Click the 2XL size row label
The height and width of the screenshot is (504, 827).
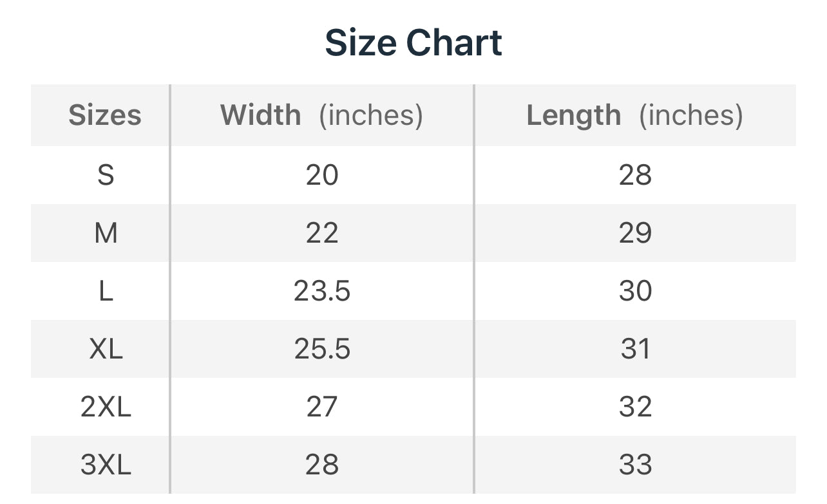click(106, 407)
